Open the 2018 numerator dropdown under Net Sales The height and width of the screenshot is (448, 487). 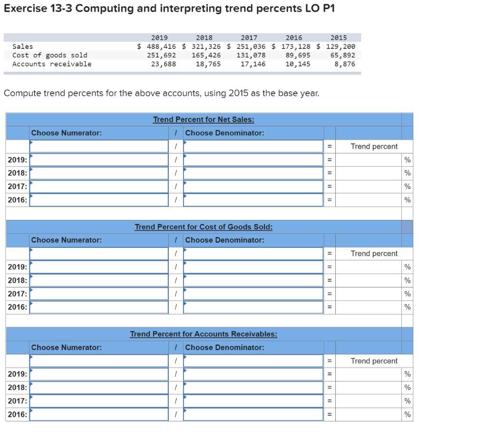click(x=98, y=173)
